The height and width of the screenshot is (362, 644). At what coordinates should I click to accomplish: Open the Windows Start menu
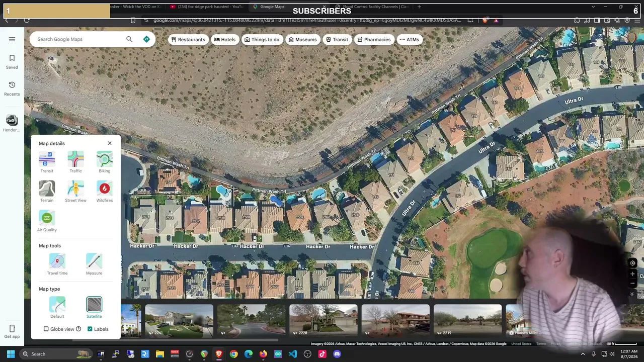tap(11, 354)
